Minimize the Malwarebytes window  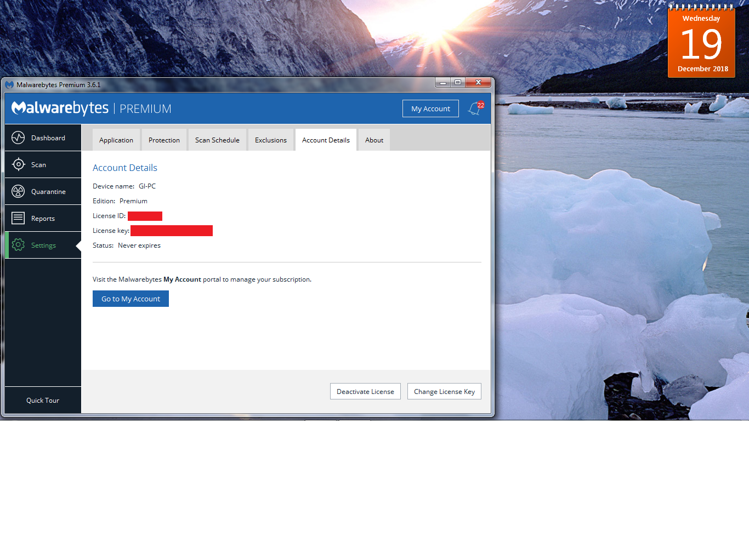coord(442,82)
